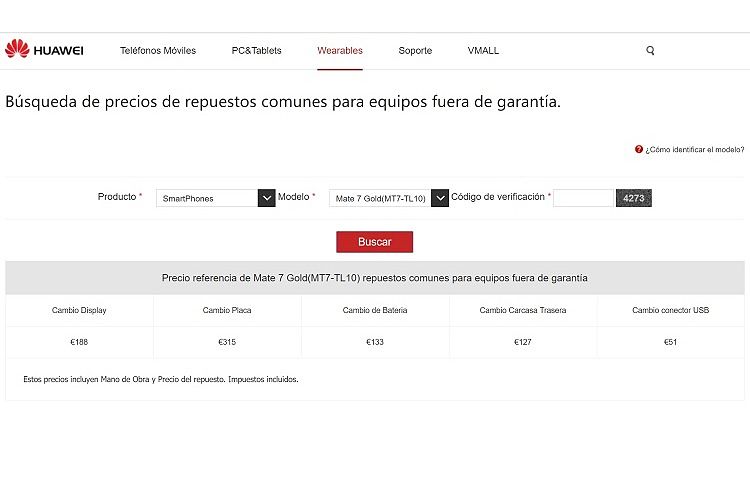Open ¿Cómo identificar el modelo? link
750x501 pixels.
[x=695, y=149]
